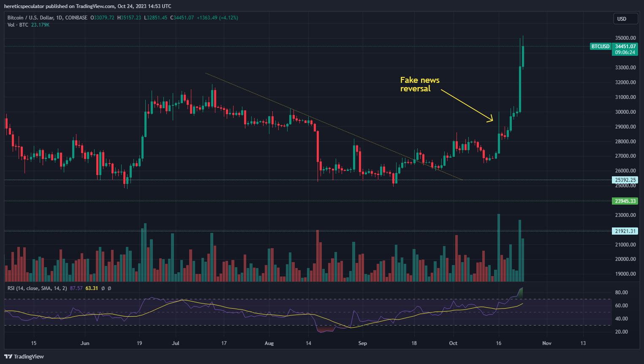Click the 16 date label in October
The height and width of the screenshot is (364, 644).
click(x=499, y=343)
